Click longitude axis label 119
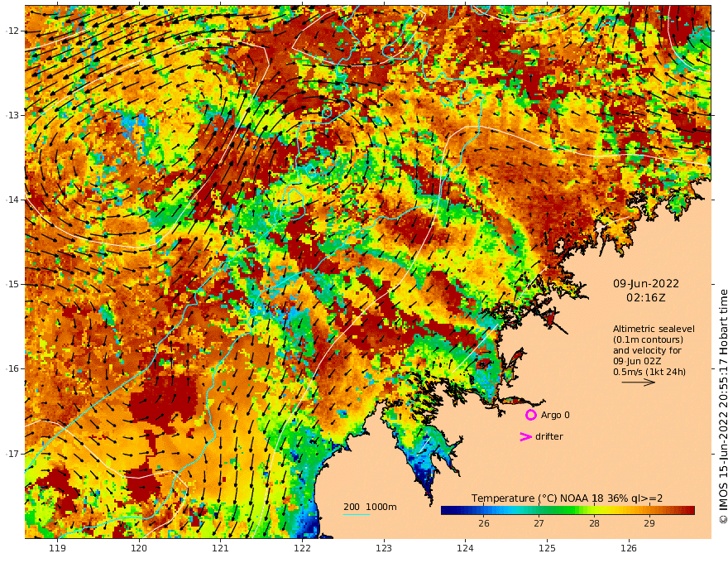Screen dimensions: 728x563 (57, 549)
